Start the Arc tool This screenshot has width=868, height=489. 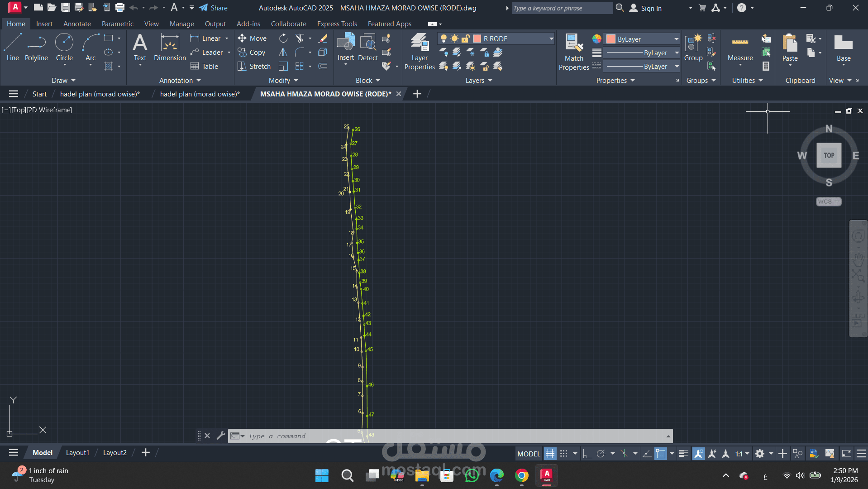pos(91,47)
